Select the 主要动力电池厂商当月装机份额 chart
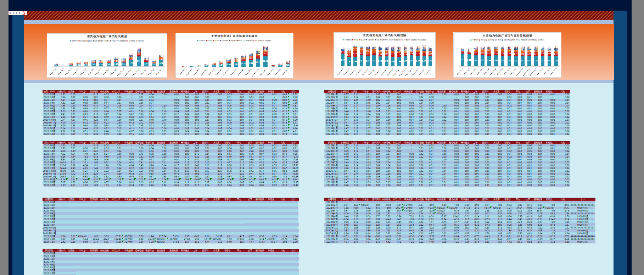The height and width of the screenshot is (275, 644). pos(384,55)
